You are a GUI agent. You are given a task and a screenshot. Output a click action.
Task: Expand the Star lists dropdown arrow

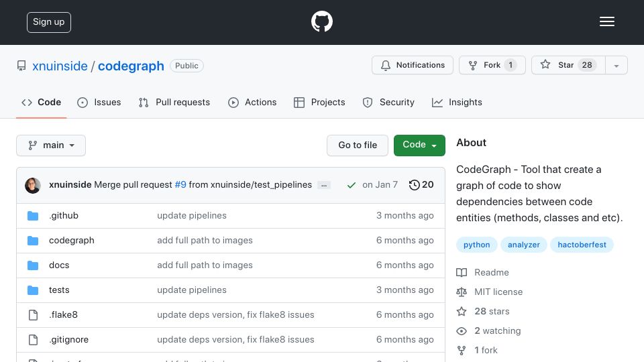[616, 66]
